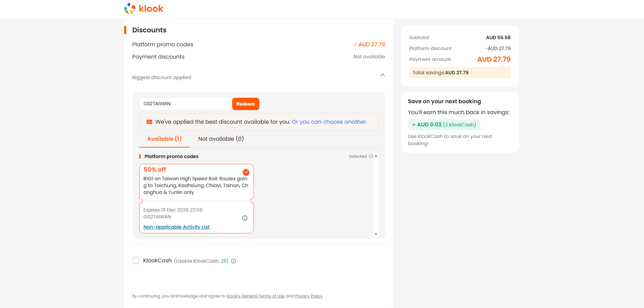
Task: Open the Non-applicable Activity List
Action: (176, 227)
